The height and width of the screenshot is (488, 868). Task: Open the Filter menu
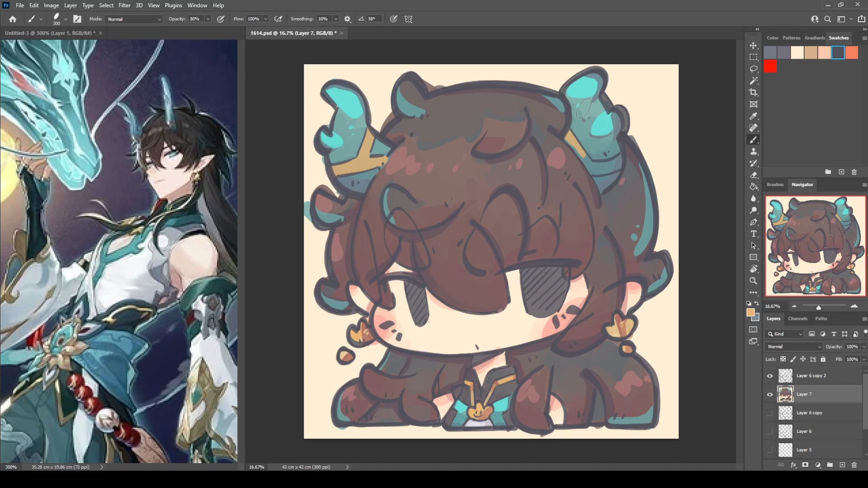click(124, 5)
